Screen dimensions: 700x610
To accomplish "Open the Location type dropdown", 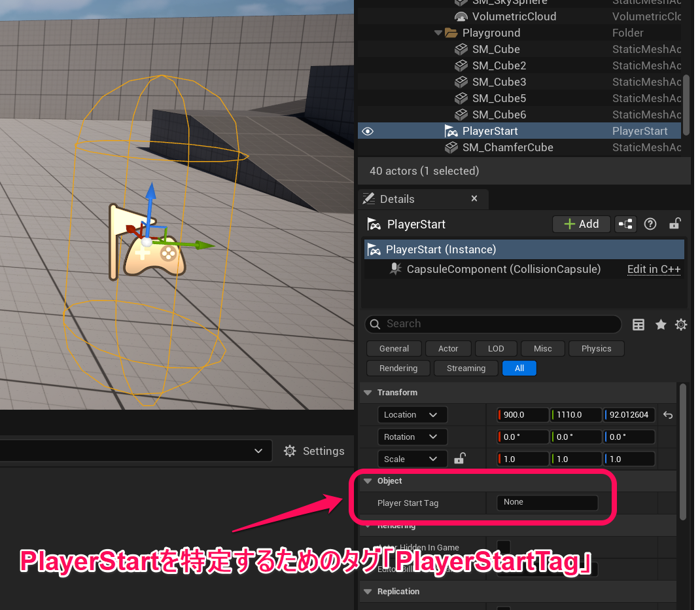I will pos(413,415).
